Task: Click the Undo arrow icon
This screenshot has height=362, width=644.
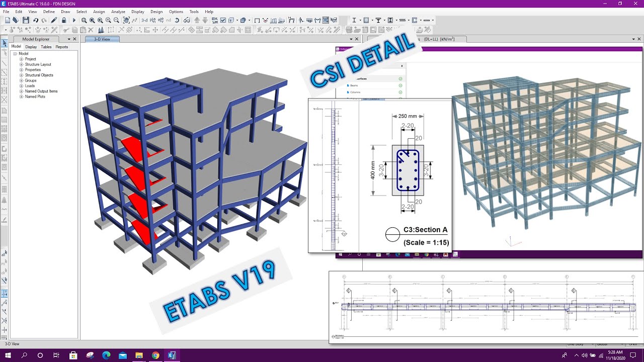Action: 36,20
